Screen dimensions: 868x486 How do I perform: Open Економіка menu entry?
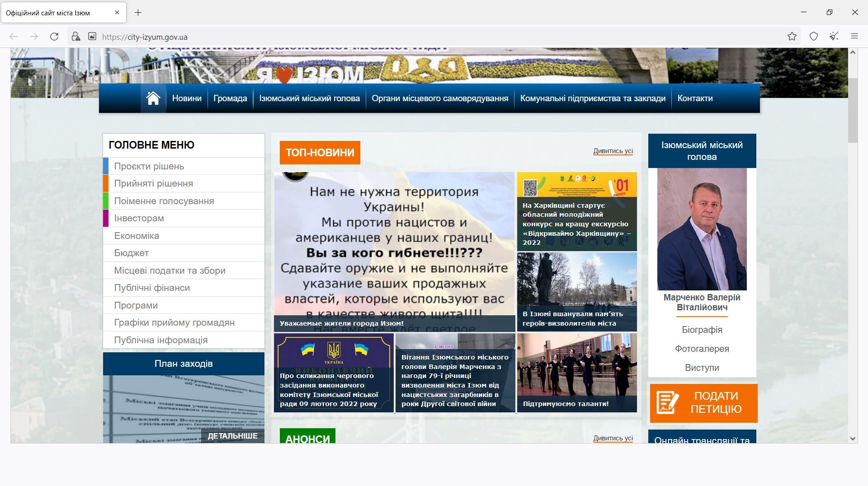tap(184, 236)
